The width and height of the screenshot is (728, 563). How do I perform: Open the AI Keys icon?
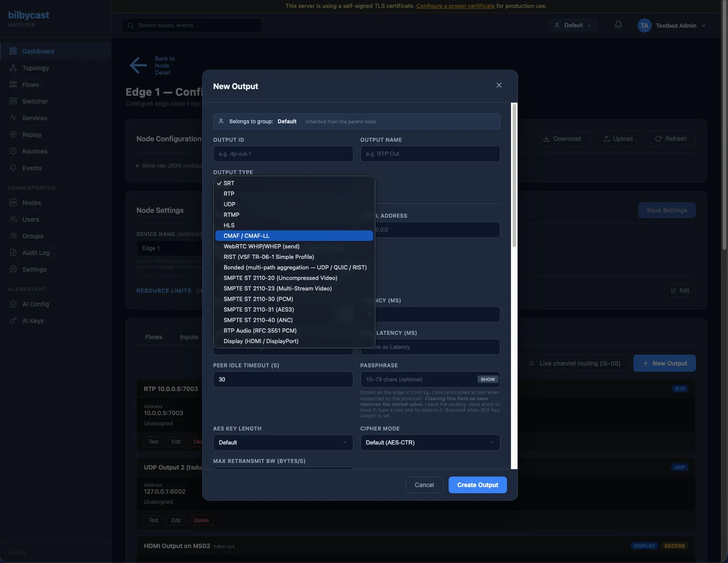(13, 321)
